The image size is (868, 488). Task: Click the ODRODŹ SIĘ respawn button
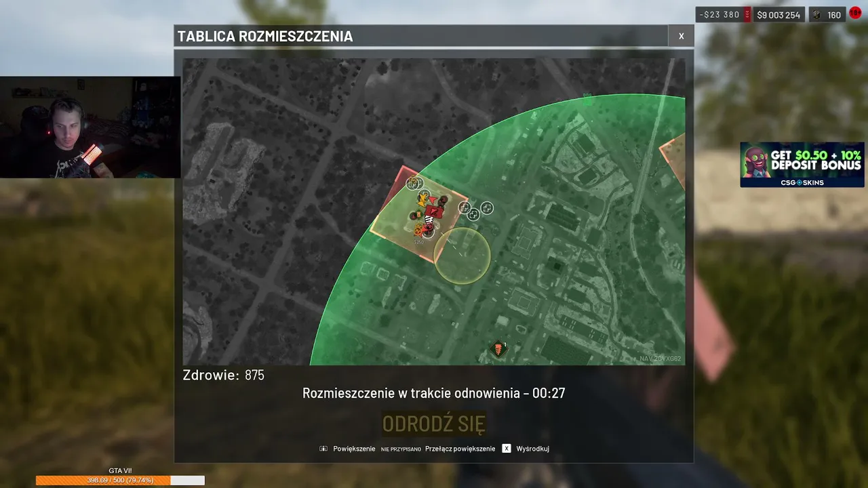434,424
